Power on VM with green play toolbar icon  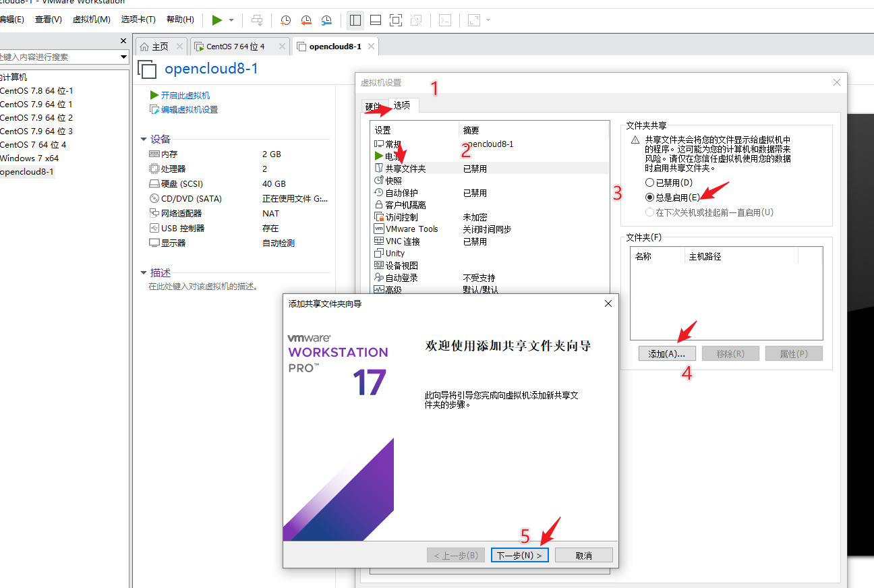(217, 20)
